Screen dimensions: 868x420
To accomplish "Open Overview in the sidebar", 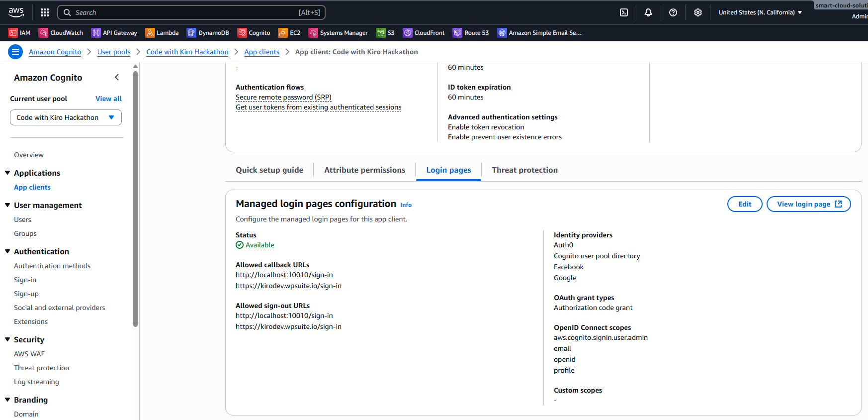I will pos(29,155).
